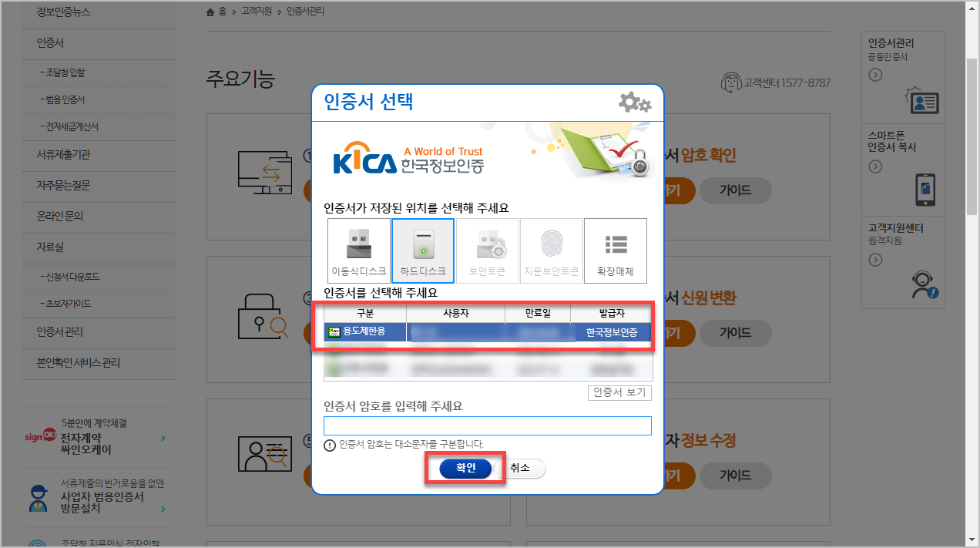Click the 발급자 column header
The height and width of the screenshot is (548, 980).
612,314
